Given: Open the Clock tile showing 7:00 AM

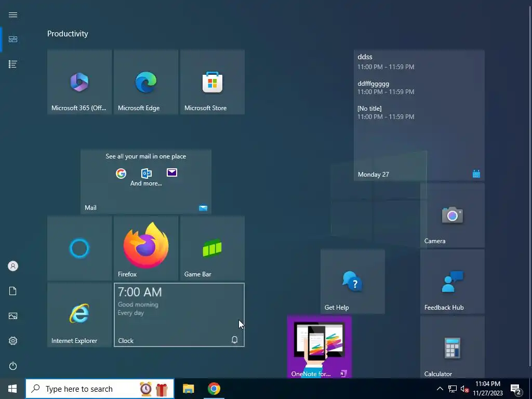Looking at the screenshot, I should pos(179,315).
